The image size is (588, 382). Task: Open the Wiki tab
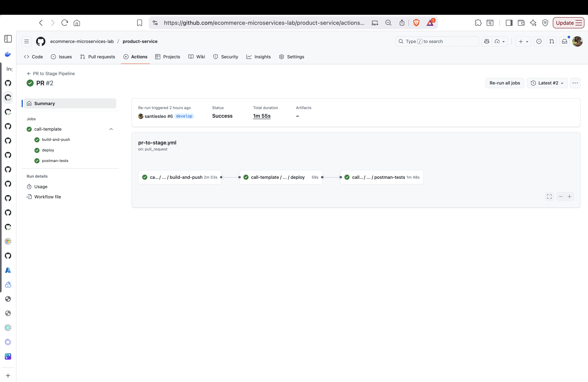[197, 57]
